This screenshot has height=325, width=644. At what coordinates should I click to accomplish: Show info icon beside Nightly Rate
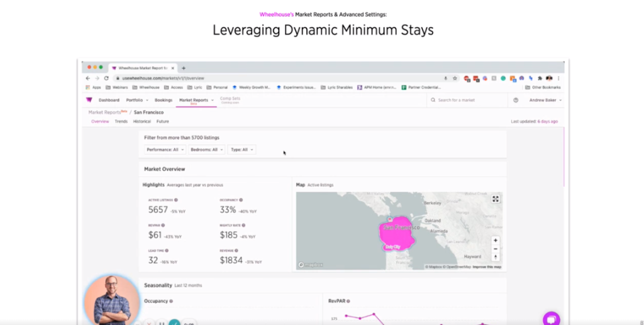click(243, 225)
